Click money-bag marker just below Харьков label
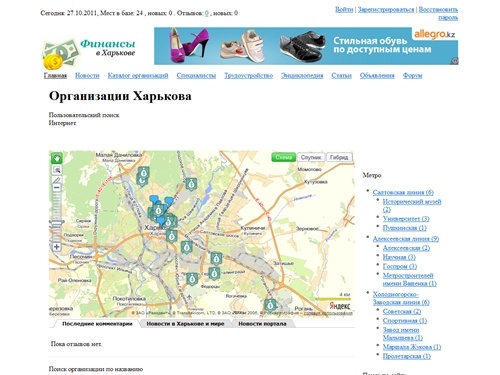The image size is (500, 375). [171, 236]
